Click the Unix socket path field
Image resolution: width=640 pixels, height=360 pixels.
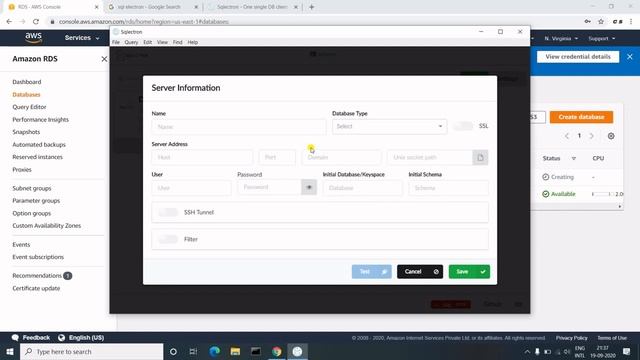[430, 157]
